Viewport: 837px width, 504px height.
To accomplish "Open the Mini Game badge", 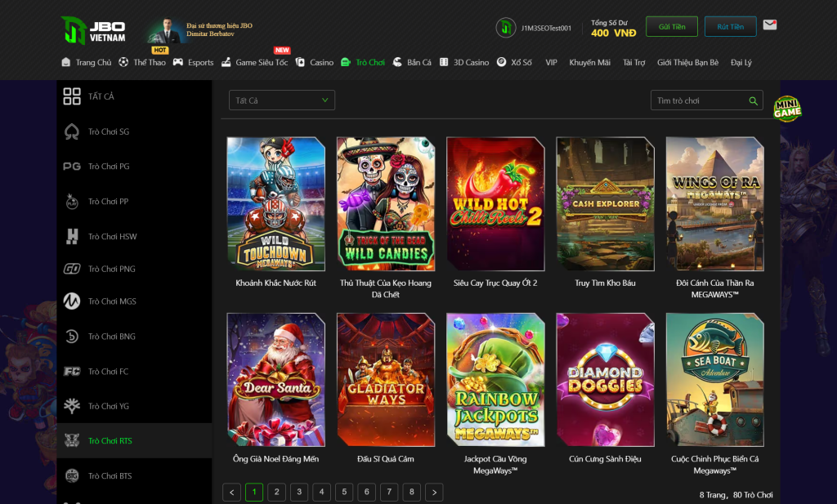I will coord(787,109).
